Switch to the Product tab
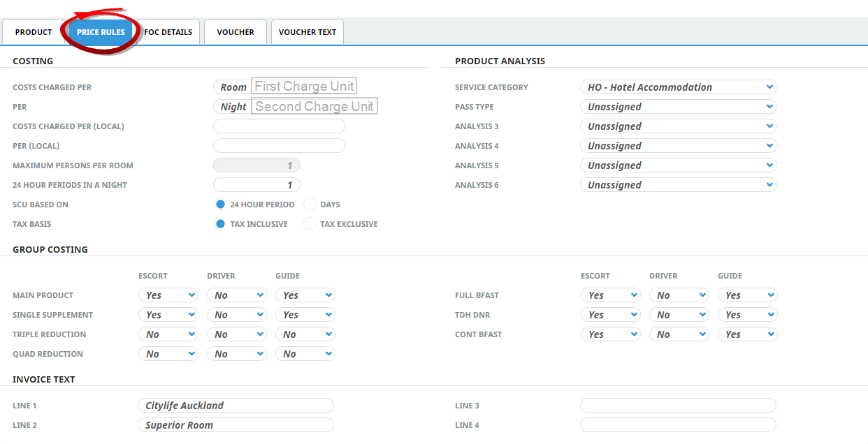The image size is (868, 444). 34,32
